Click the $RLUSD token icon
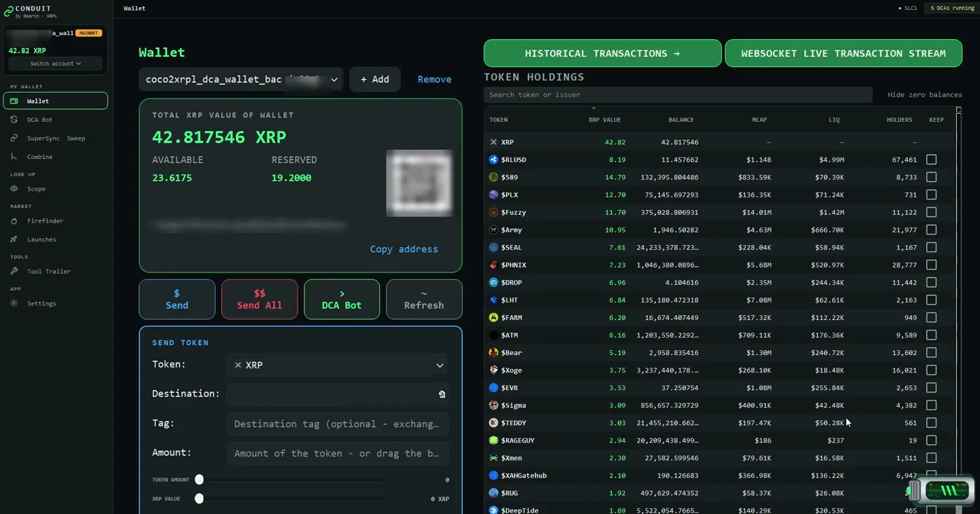Viewport: 980px width, 514px height. [493, 160]
